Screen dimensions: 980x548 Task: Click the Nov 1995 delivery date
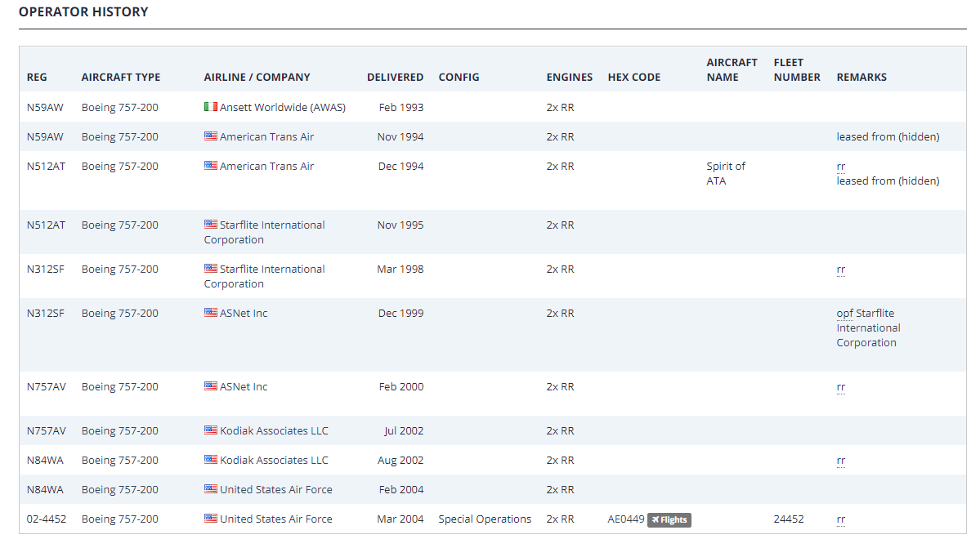click(x=400, y=225)
